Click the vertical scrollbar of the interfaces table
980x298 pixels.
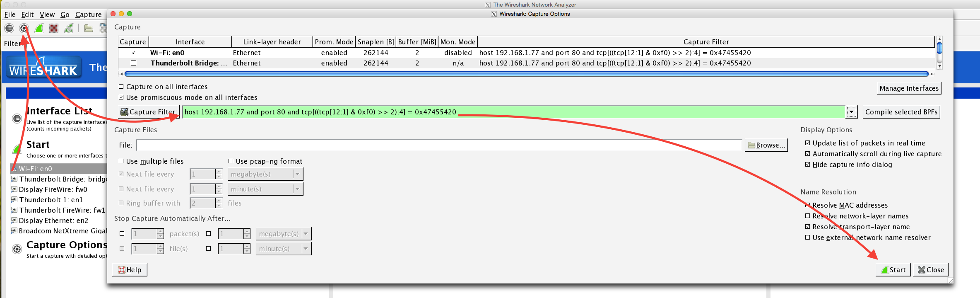pyautogui.click(x=940, y=53)
